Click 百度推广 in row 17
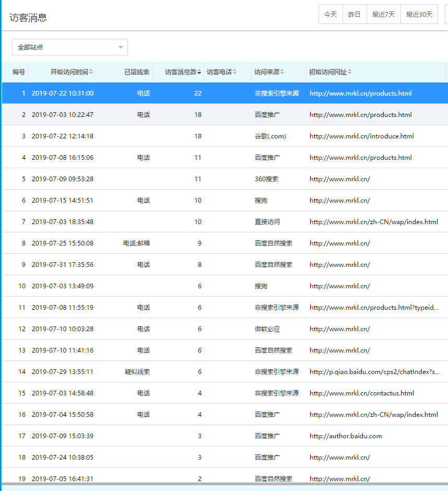 coord(267,436)
